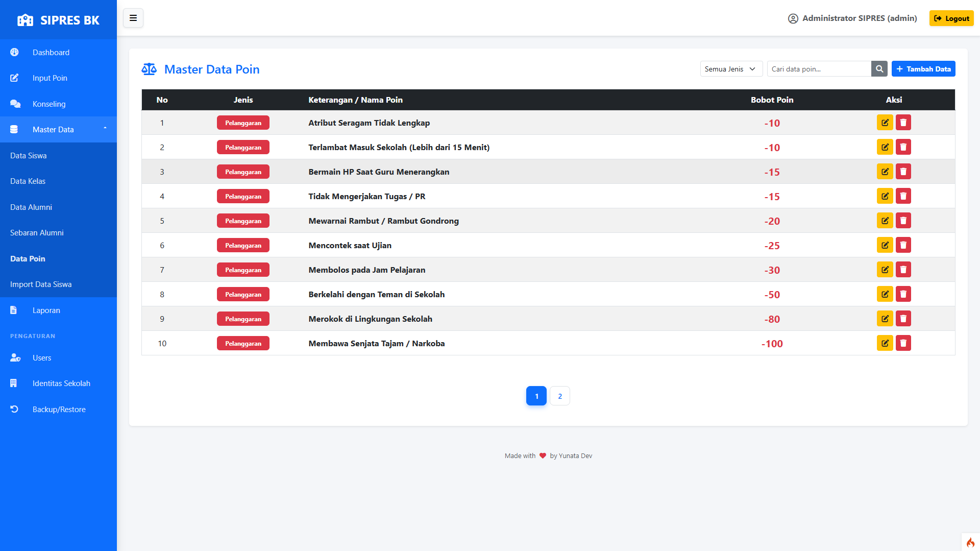980x551 pixels.
Task: Open the Administrator SIPRES user menu
Action: click(x=852, y=18)
